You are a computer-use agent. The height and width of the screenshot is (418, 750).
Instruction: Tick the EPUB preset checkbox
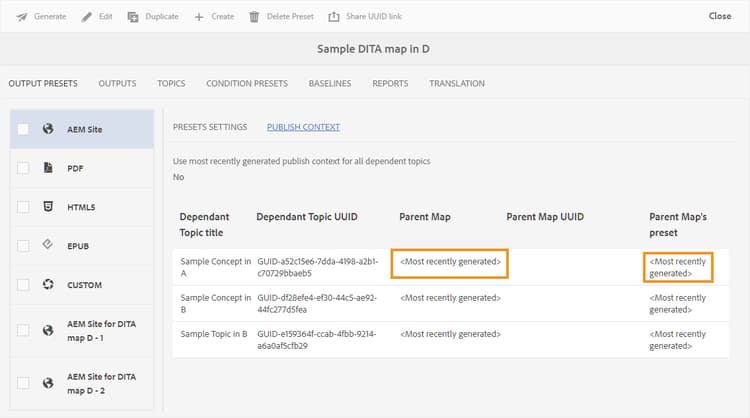(23, 246)
